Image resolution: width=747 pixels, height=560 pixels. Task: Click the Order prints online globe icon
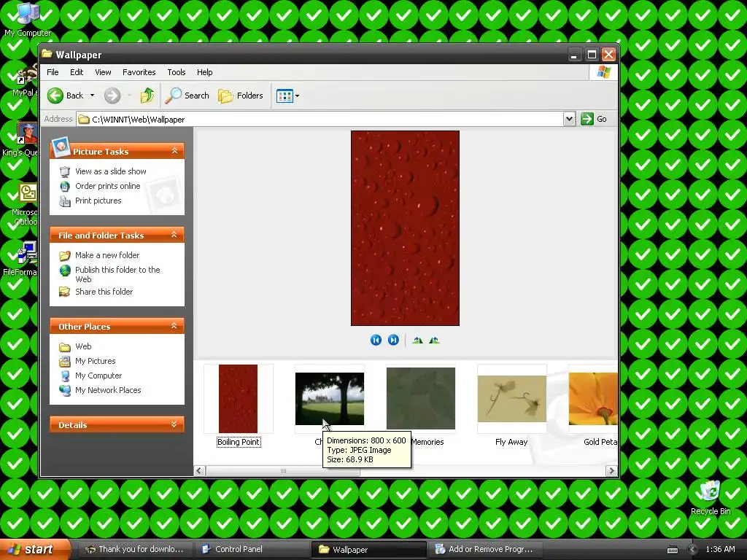(65, 186)
